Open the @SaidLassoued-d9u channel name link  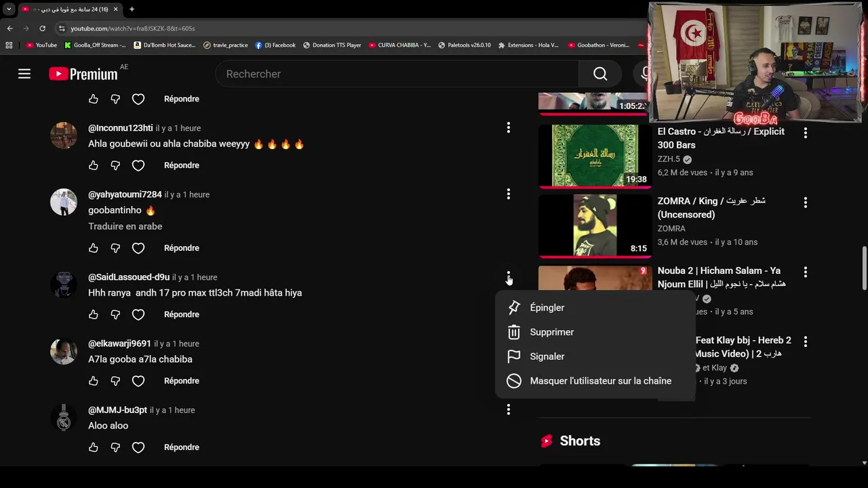tap(129, 277)
